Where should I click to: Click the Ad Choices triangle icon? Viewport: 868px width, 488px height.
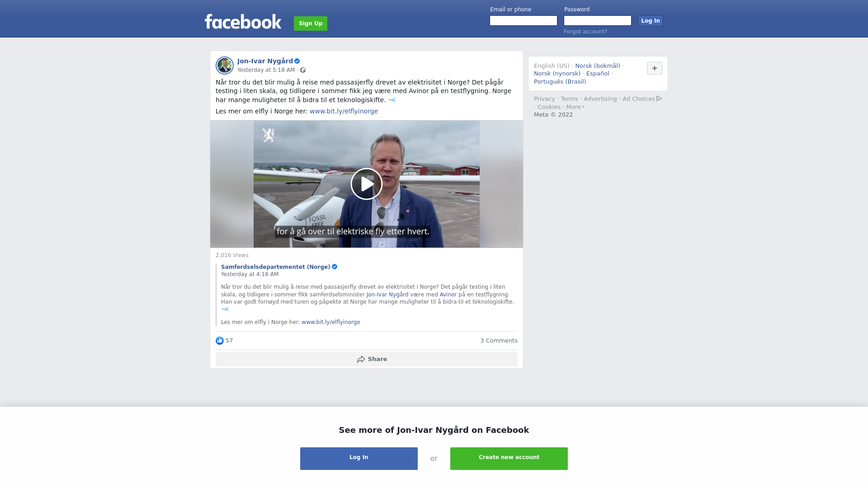point(659,99)
